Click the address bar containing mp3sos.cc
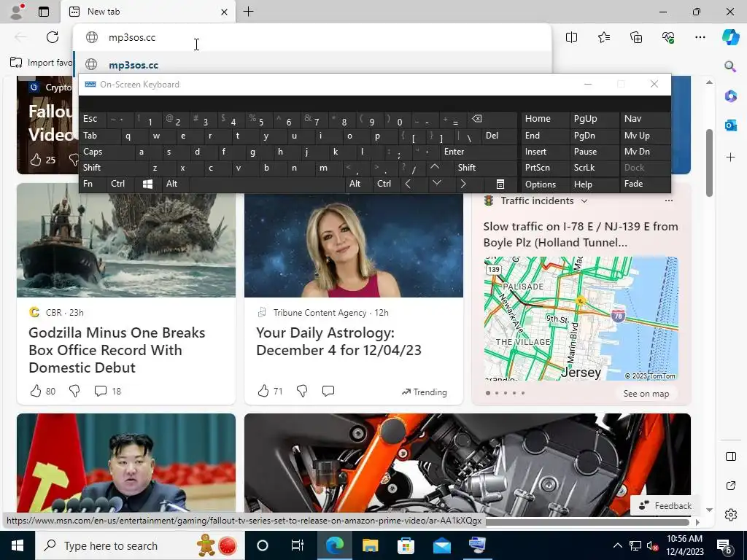Image resolution: width=747 pixels, height=560 pixels. pyautogui.click(x=312, y=37)
